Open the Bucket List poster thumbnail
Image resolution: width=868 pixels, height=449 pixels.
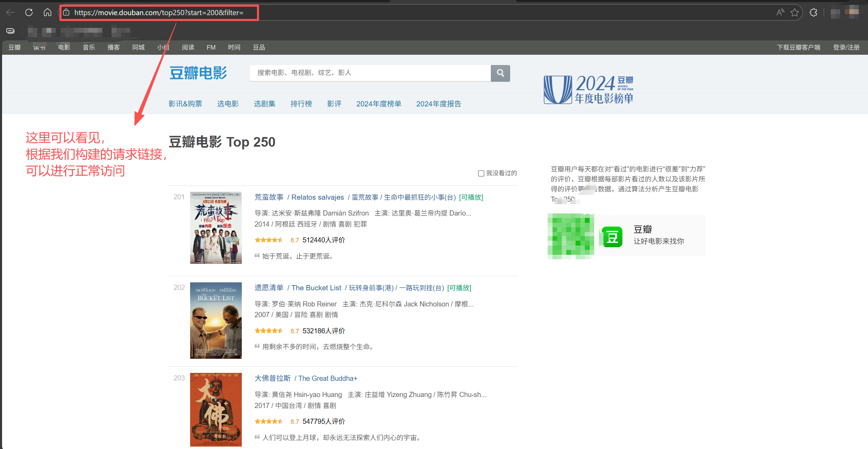click(x=216, y=321)
